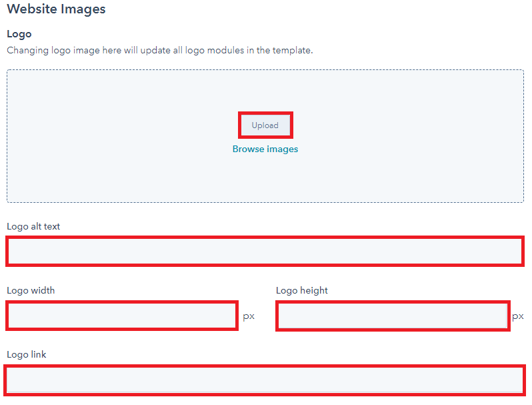532x405 pixels.
Task: Click the px unit beside Logo width
Action: click(249, 316)
